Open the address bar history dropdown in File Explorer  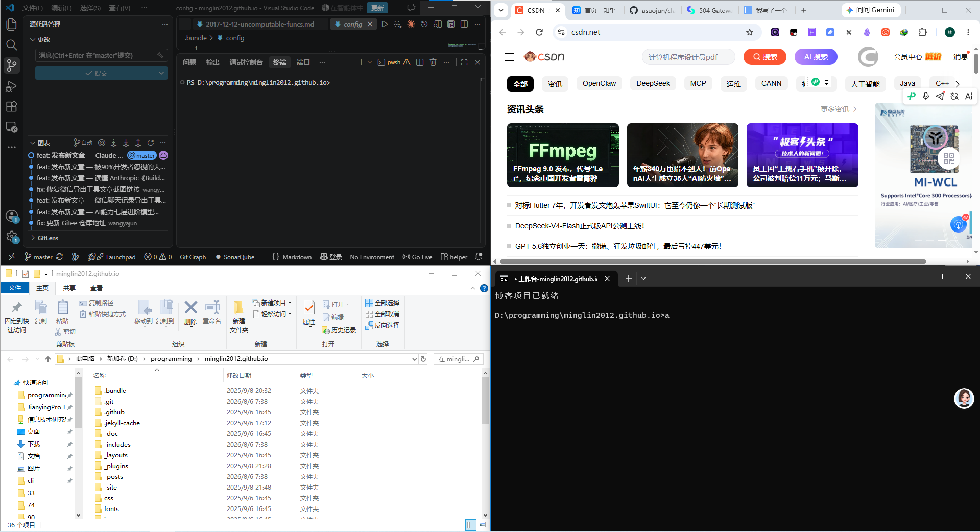click(415, 359)
